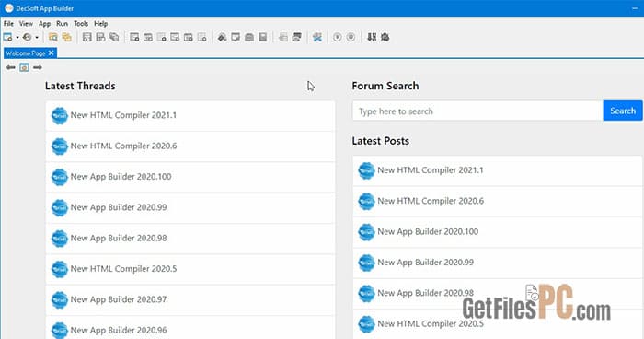Click the round Run play icon

click(338, 37)
